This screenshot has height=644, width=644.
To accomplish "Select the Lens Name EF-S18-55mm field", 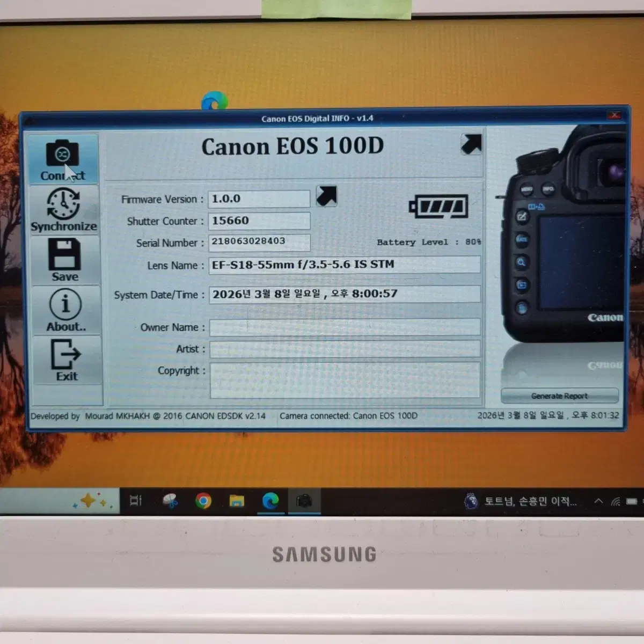I will tap(345, 265).
